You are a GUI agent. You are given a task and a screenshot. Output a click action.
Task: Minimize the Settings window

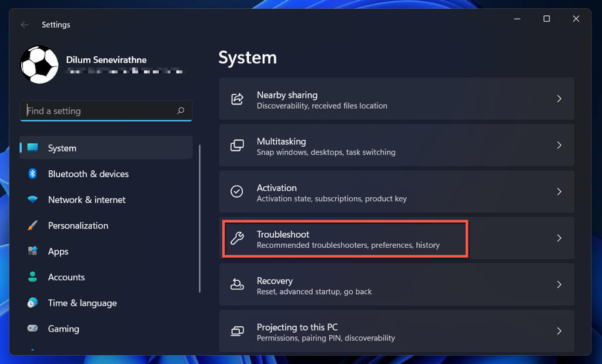517,18
